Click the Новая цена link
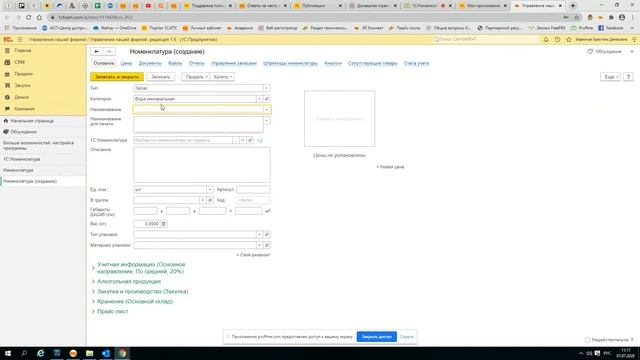 pos(390,167)
